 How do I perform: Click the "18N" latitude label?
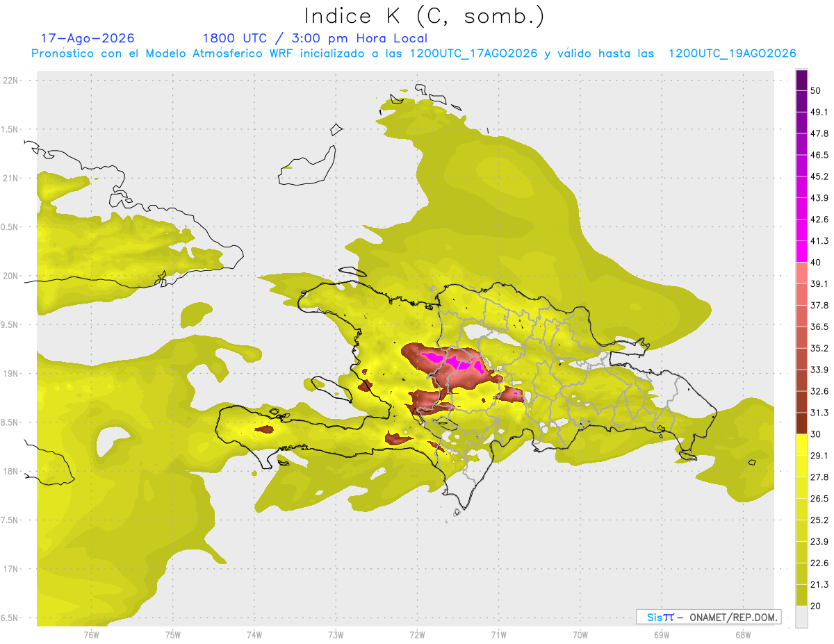[x=12, y=472]
